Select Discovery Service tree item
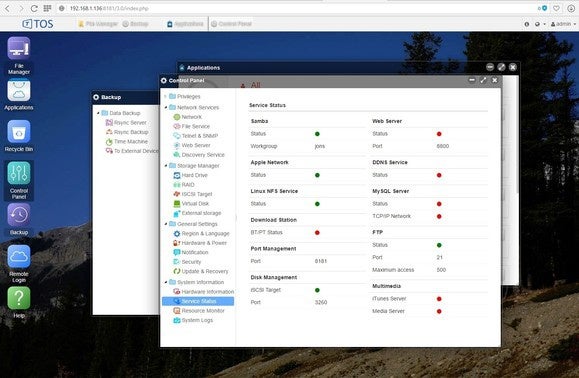Viewport: 579px width, 378px height. (199, 155)
